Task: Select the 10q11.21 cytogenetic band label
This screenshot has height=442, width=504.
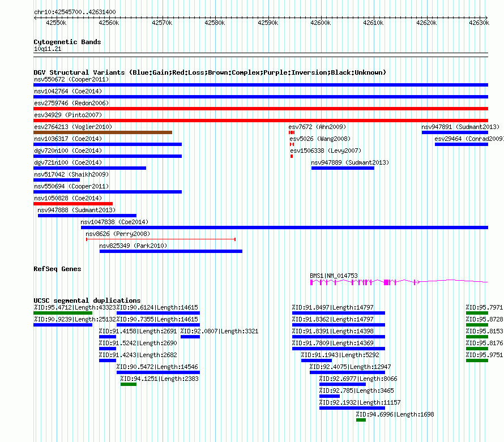Action: tap(48, 49)
